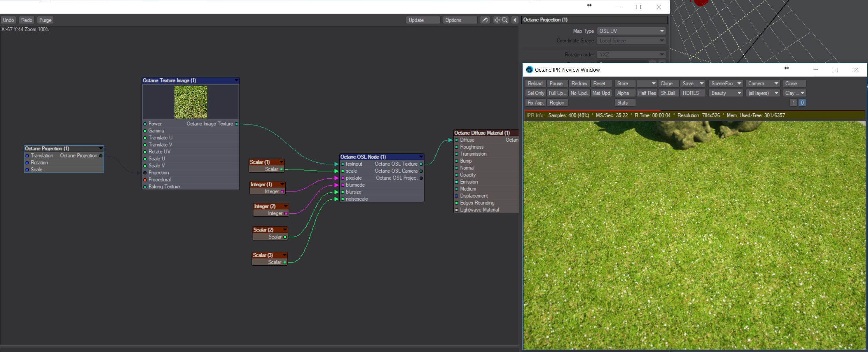This screenshot has height=352, width=868.
Task: Click the Baking Texture input row
Action: (x=191, y=187)
